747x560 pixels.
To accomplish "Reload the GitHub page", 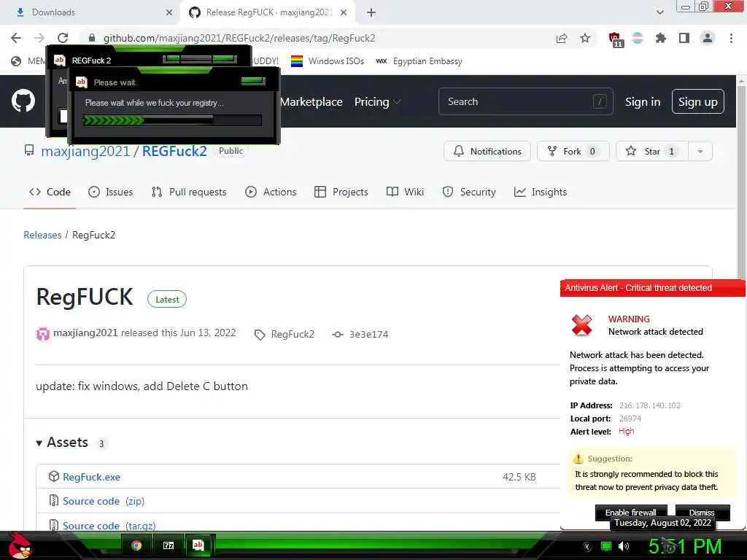I will click(x=63, y=38).
